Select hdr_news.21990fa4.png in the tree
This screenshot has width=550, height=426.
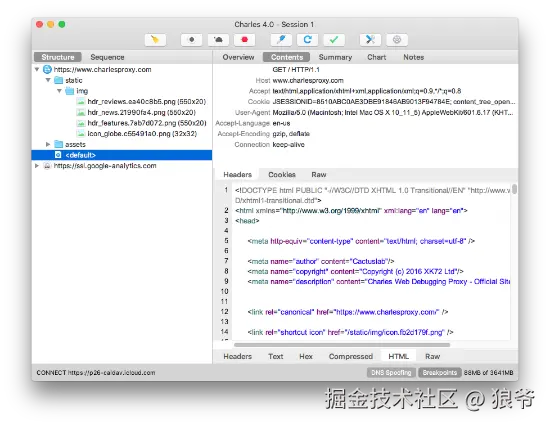141,112
